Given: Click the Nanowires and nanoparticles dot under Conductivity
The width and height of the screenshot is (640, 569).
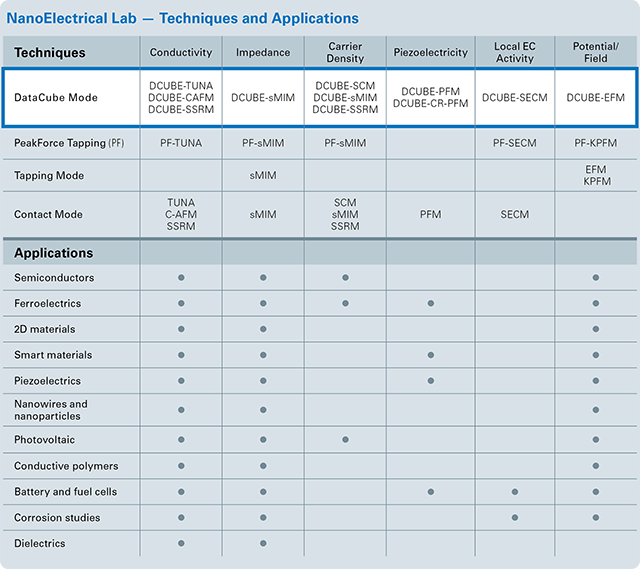Looking at the screenshot, I should pos(181,410).
